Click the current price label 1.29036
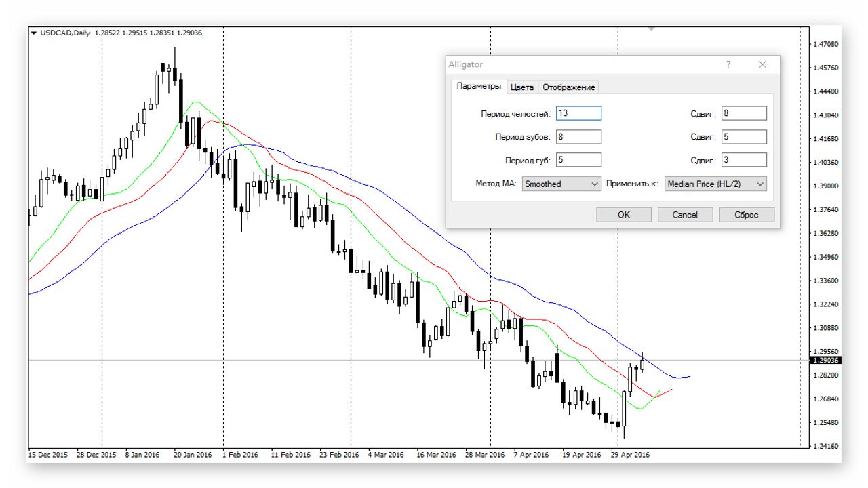868x488 pixels. pos(826,360)
